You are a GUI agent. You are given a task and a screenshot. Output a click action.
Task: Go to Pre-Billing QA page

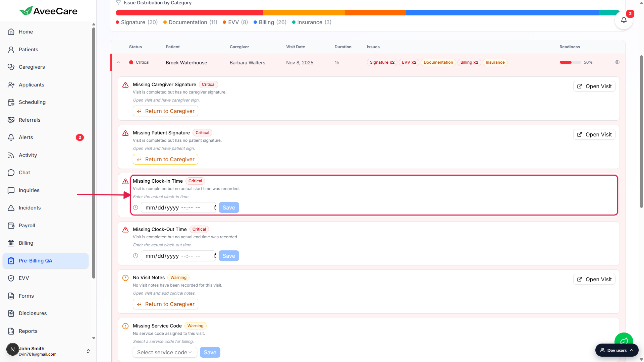pyautogui.click(x=46, y=261)
